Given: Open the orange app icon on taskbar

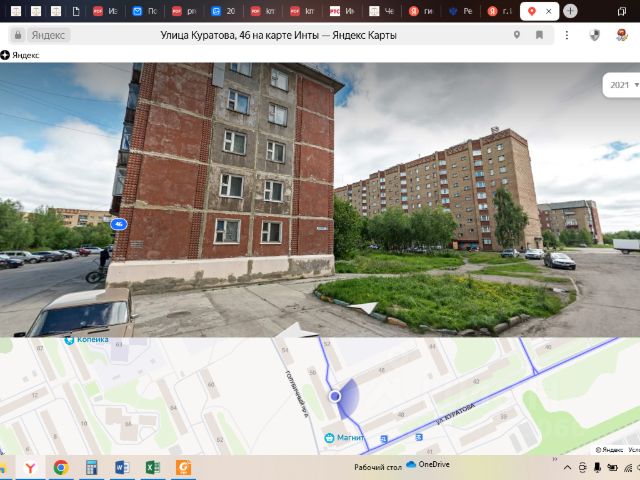Looking at the screenshot, I should click(183, 468).
